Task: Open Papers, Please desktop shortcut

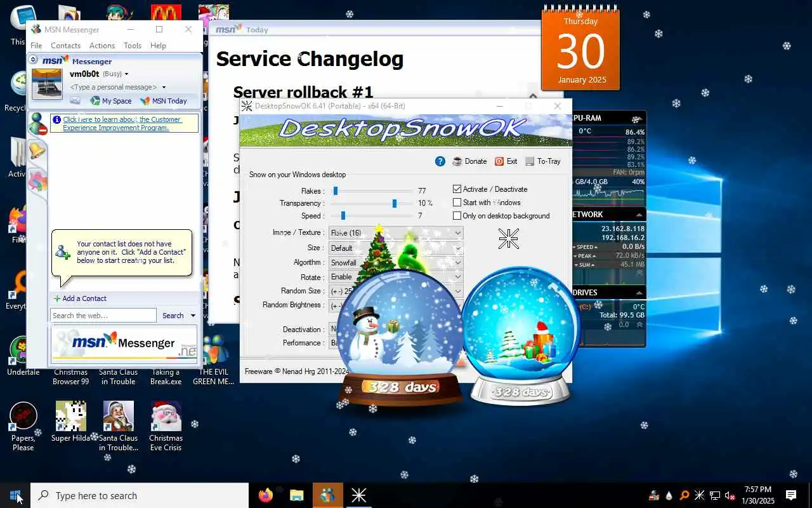Action: 23,426
